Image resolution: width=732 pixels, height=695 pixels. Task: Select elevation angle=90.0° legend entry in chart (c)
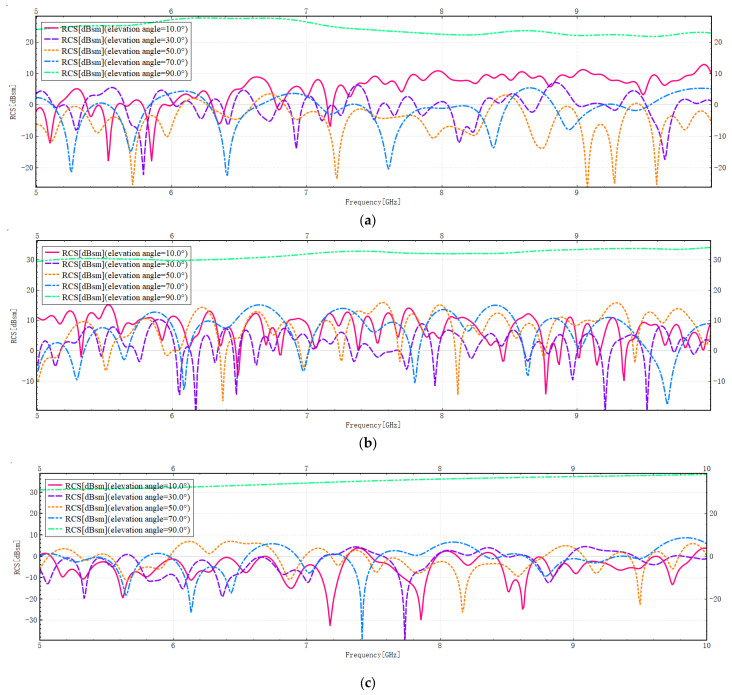119,530
